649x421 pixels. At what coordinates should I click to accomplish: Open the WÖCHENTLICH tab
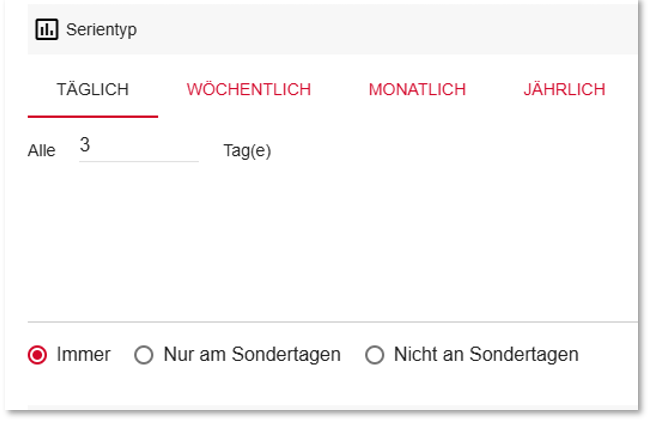coord(248,90)
